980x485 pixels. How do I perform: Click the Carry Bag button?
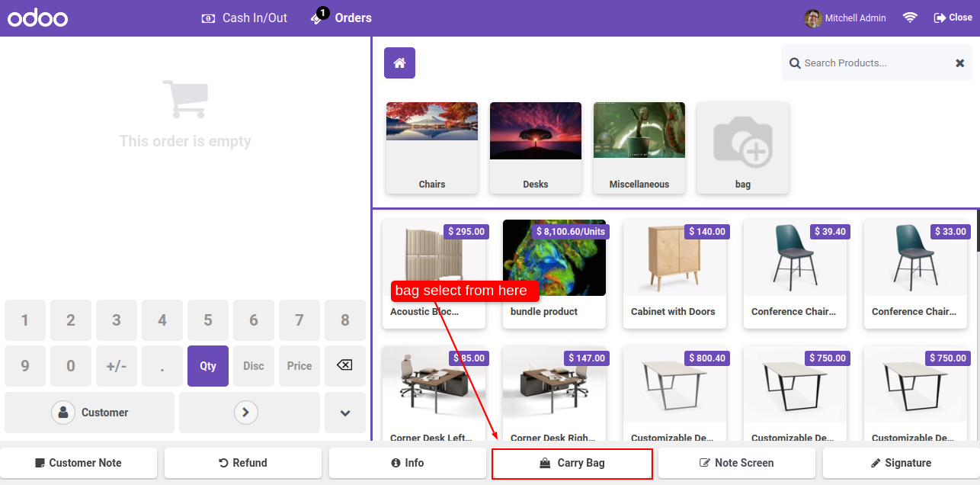[x=572, y=463]
